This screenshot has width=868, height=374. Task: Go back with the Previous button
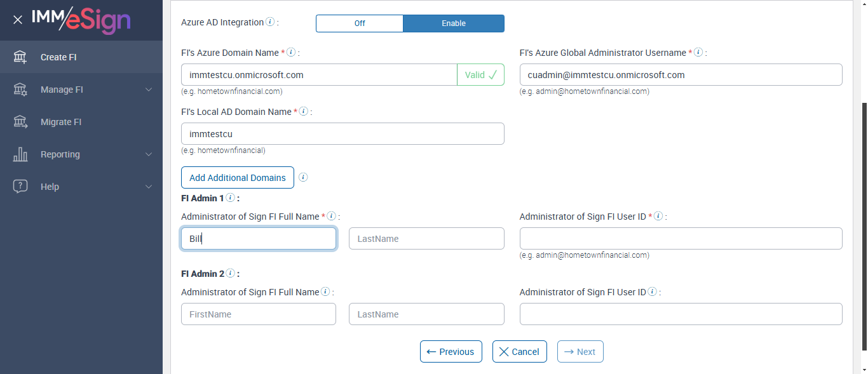pyautogui.click(x=451, y=352)
